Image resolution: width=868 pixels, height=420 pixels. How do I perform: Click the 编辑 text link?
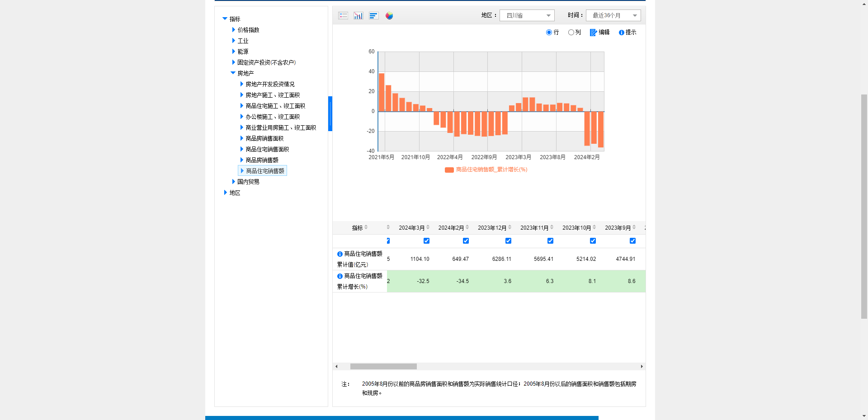click(604, 33)
